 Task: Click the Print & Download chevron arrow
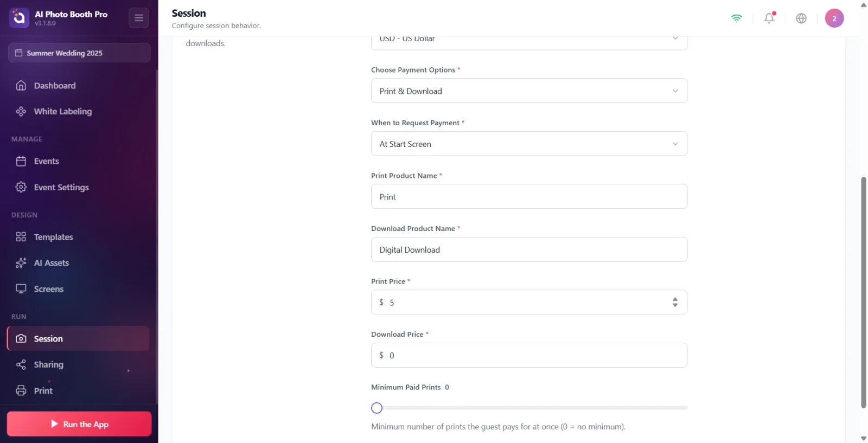675,91
